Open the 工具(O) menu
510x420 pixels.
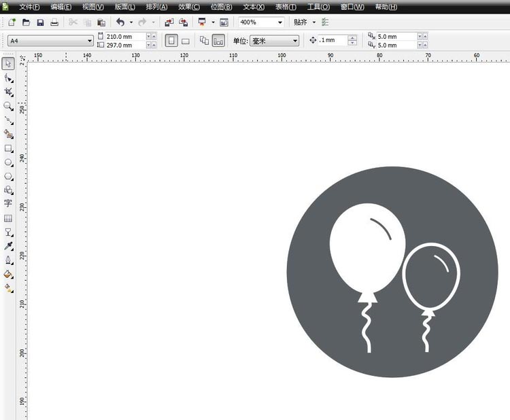tap(318, 7)
